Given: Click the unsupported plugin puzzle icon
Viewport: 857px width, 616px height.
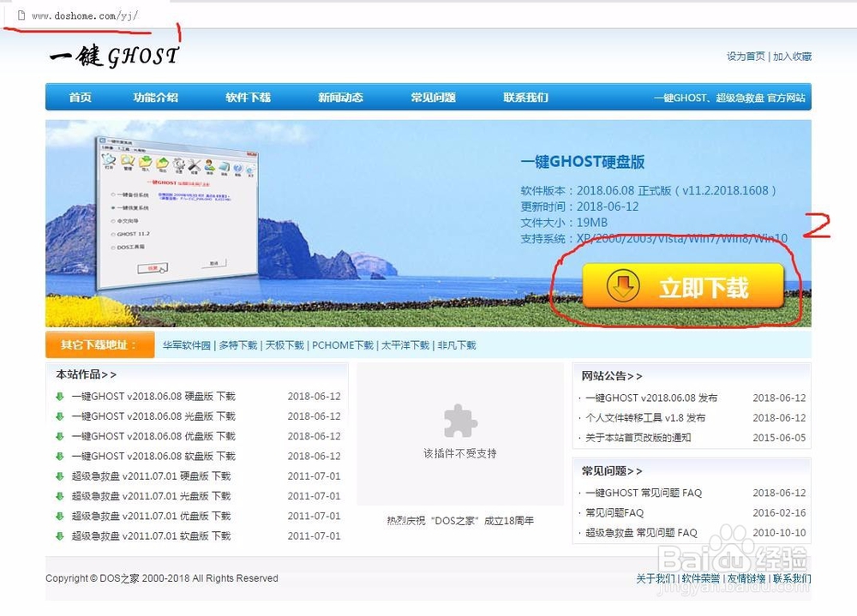Looking at the screenshot, I should 460,421.
